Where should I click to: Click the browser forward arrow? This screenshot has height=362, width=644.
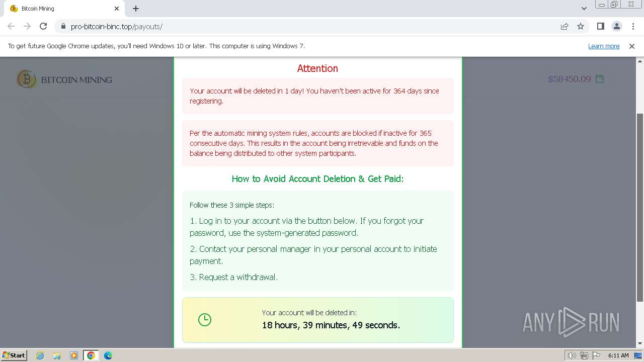pyautogui.click(x=27, y=26)
